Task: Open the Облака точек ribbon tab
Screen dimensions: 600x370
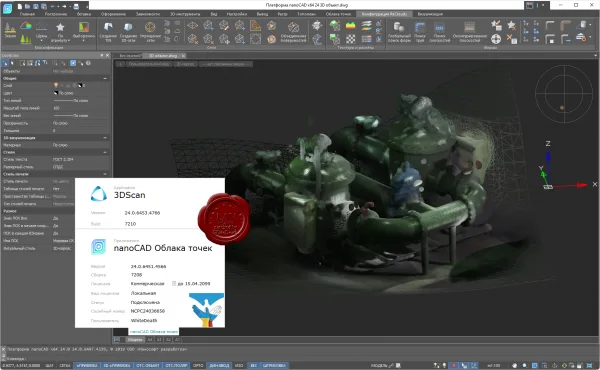Action: pos(338,14)
